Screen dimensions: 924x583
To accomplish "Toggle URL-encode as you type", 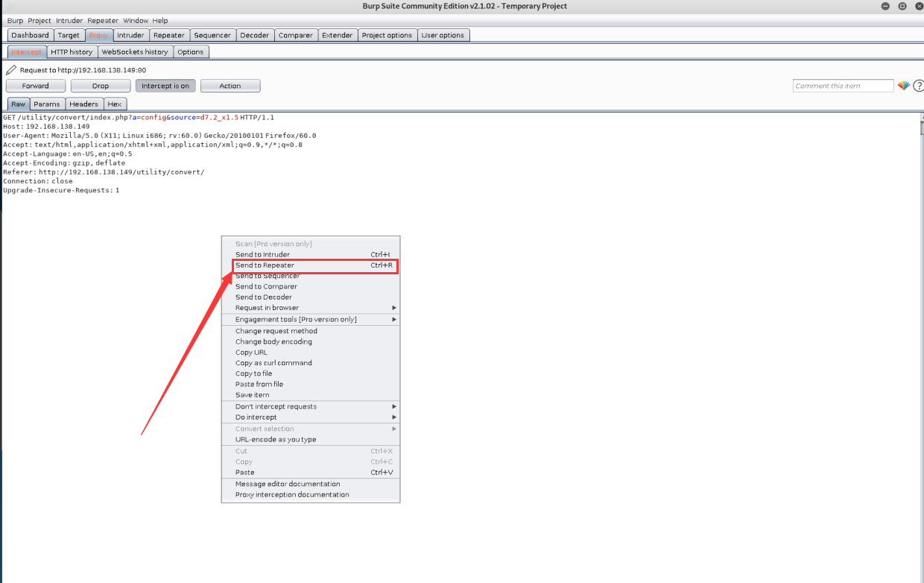I will pyautogui.click(x=311, y=440).
